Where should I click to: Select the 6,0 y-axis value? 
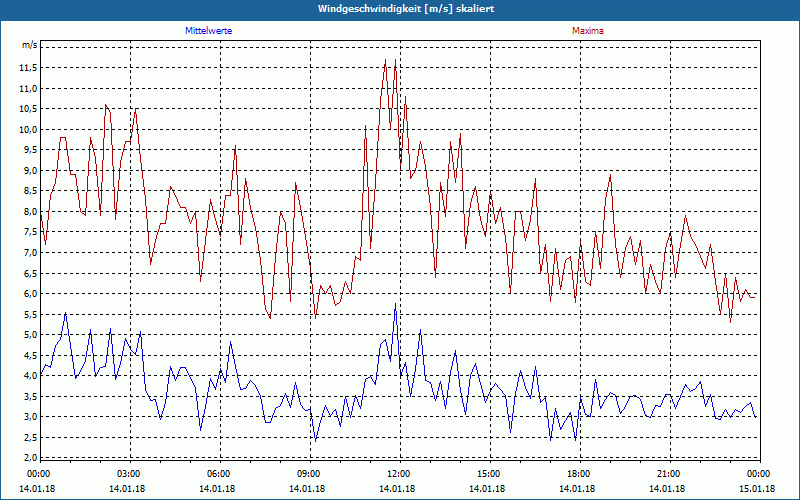(31, 294)
